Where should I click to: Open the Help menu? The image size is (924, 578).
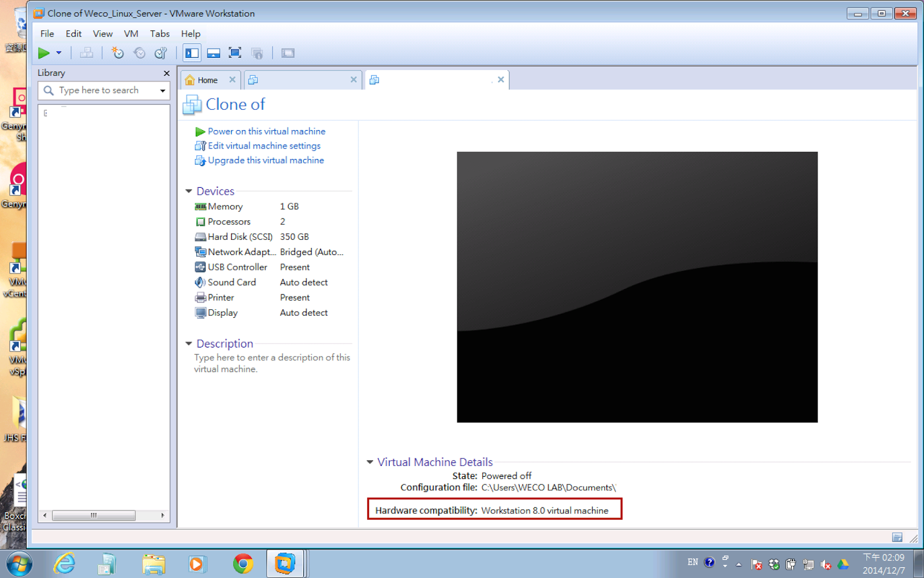(191, 34)
